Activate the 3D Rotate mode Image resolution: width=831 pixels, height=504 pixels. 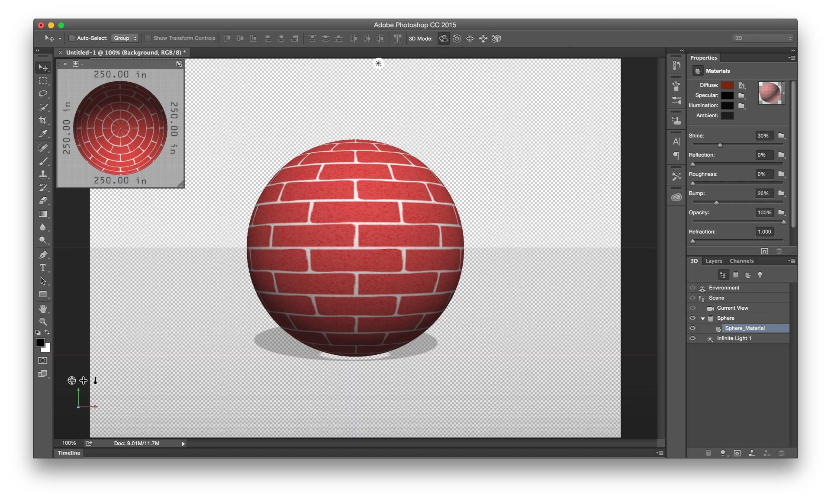[443, 39]
